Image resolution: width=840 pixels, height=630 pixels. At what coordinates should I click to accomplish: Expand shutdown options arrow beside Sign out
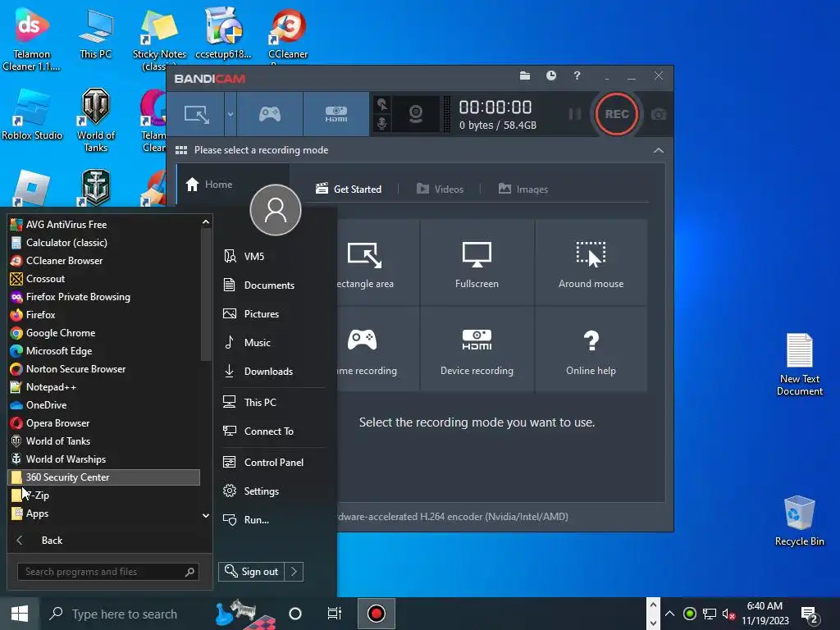point(294,572)
